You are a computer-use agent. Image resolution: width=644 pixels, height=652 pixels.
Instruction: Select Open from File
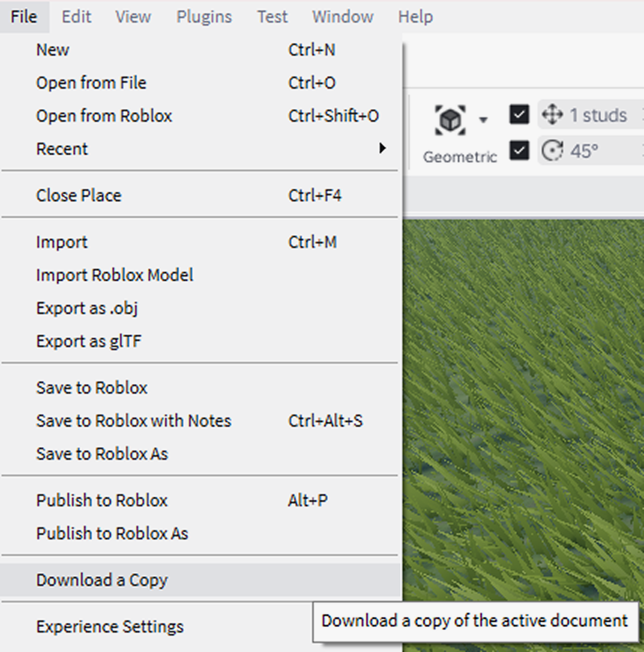coord(200,83)
